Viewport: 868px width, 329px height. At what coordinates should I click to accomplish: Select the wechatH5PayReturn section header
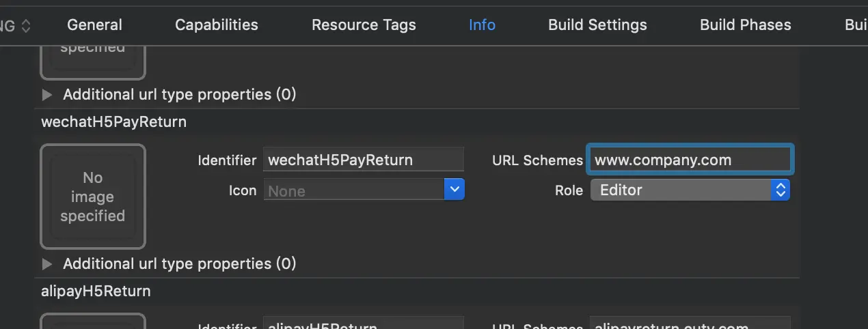(x=113, y=122)
